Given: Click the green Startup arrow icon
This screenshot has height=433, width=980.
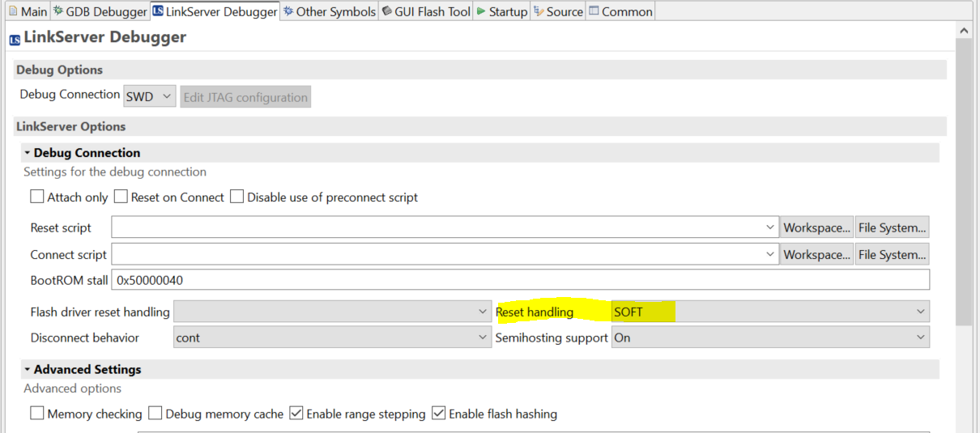Looking at the screenshot, I should click(x=481, y=11).
